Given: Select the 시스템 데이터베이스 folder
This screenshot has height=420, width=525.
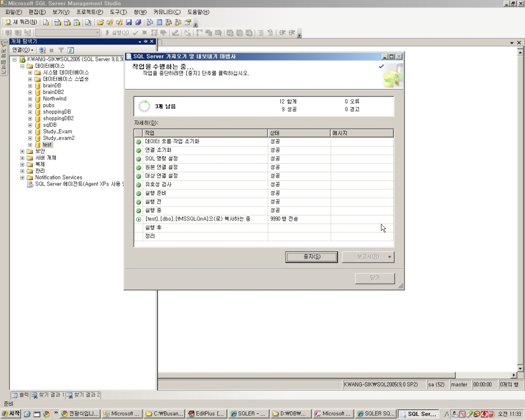Looking at the screenshot, I should click(x=66, y=73).
